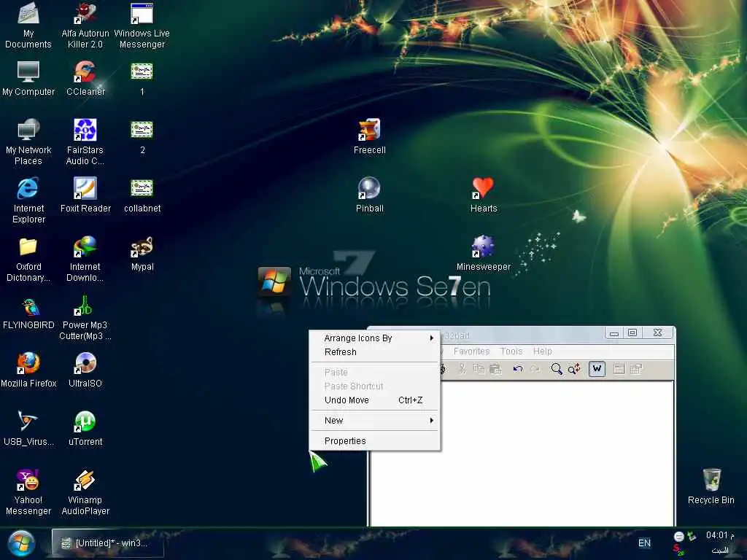Open the Favorites menu in win32pad
747x560 pixels.
[x=471, y=351]
